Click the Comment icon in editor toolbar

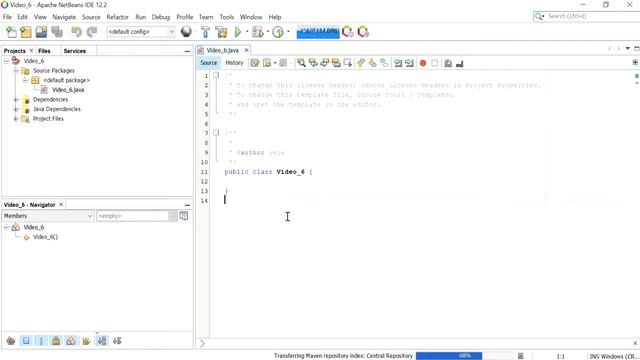tap(448, 63)
